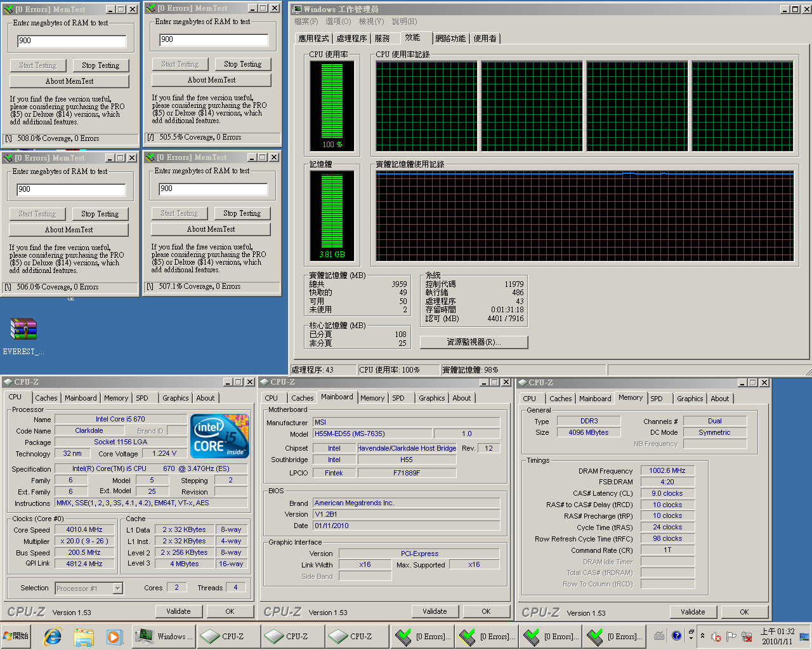
Task: Stop testing in the MemTest window with 508.0% coverage
Action: coord(101,65)
